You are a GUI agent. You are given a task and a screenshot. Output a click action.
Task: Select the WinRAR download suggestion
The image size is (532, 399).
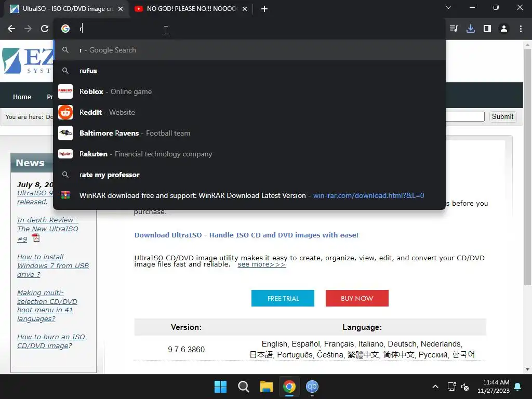coord(249,195)
